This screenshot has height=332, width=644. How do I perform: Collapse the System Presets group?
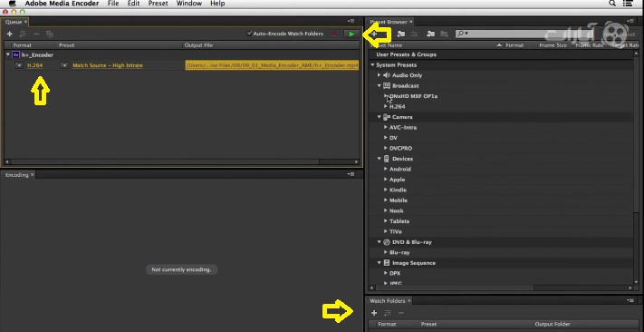(372, 65)
